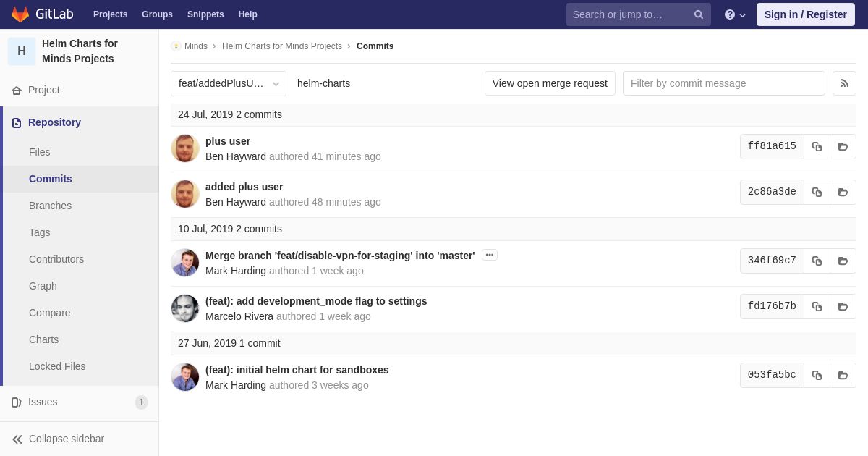
Task: Open the Groups top menu
Action: [157, 14]
